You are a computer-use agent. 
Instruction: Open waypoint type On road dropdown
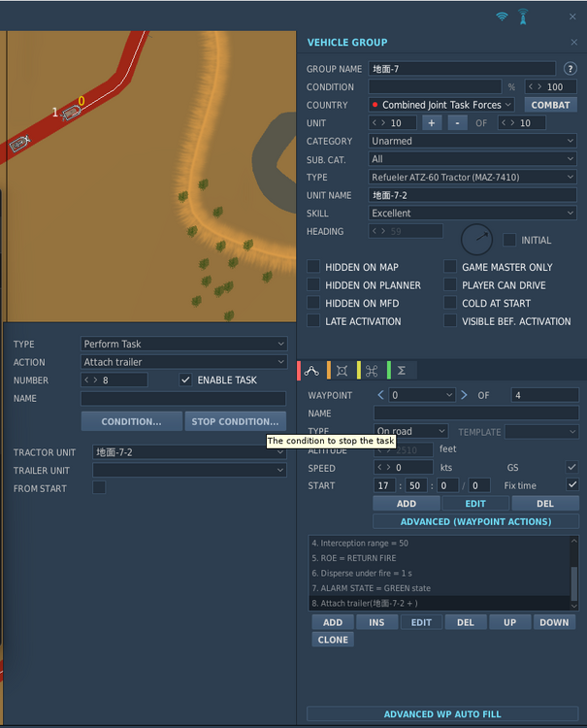pyautogui.click(x=410, y=431)
